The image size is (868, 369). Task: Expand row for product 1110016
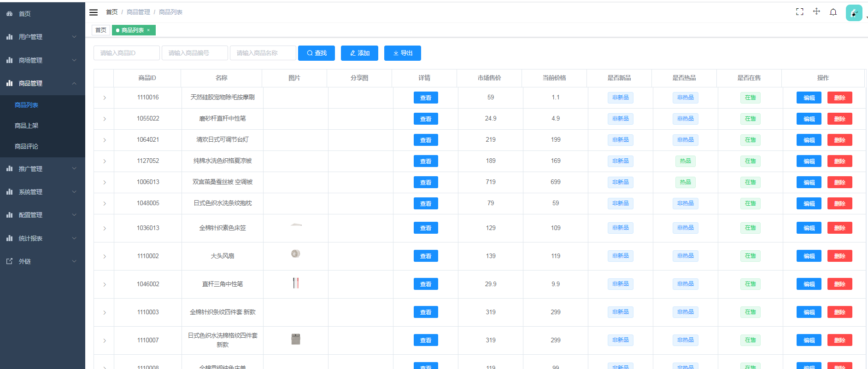coord(105,98)
